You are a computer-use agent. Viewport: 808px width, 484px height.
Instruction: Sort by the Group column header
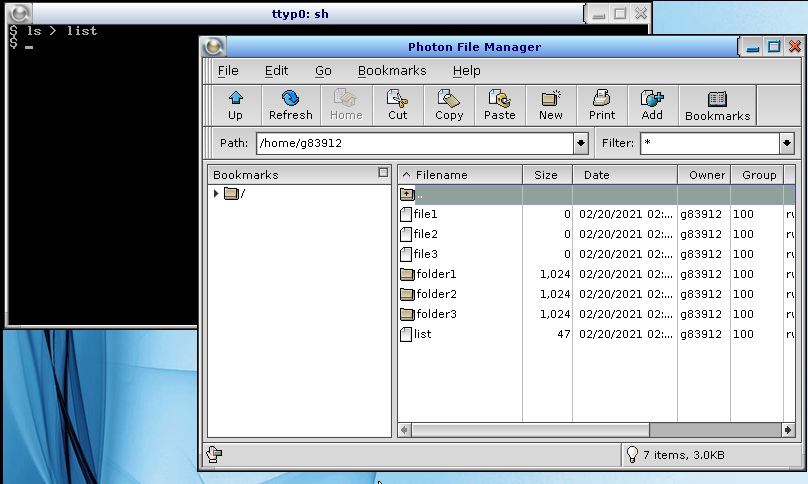click(757, 175)
